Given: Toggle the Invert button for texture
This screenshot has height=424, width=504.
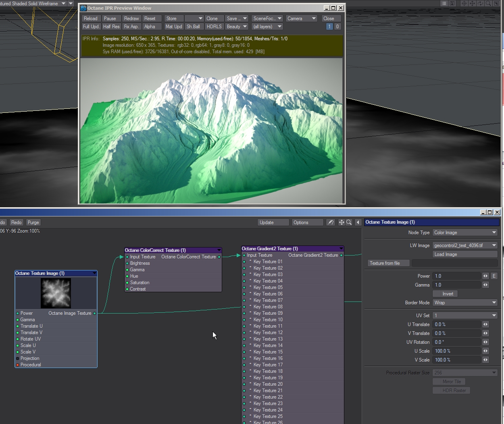Looking at the screenshot, I should pyautogui.click(x=448, y=294).
